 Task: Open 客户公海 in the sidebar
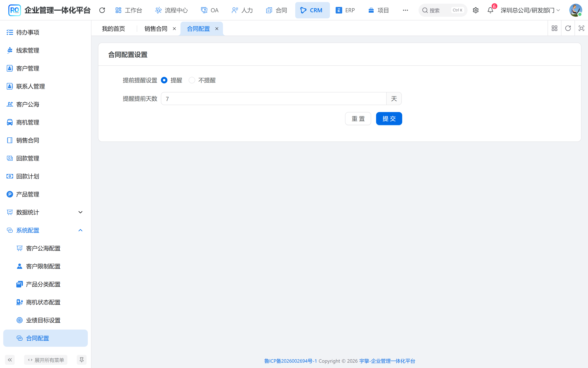[x=46, y=104]
